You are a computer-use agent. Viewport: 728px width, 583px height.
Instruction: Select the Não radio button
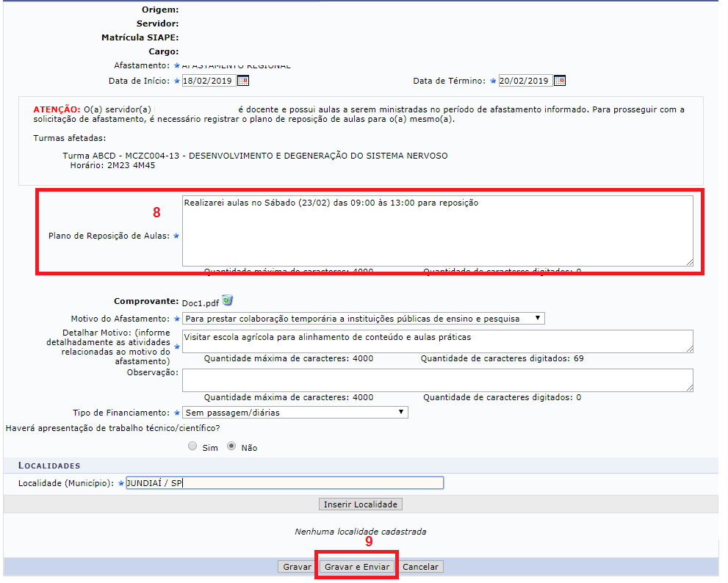[x=232, y=446]
